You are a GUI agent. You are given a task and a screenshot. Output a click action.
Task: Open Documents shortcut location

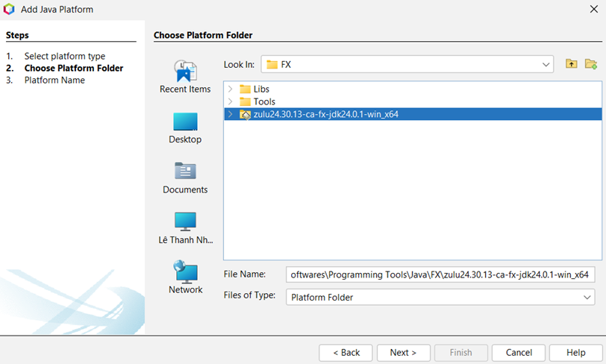(x=185, y=178)
